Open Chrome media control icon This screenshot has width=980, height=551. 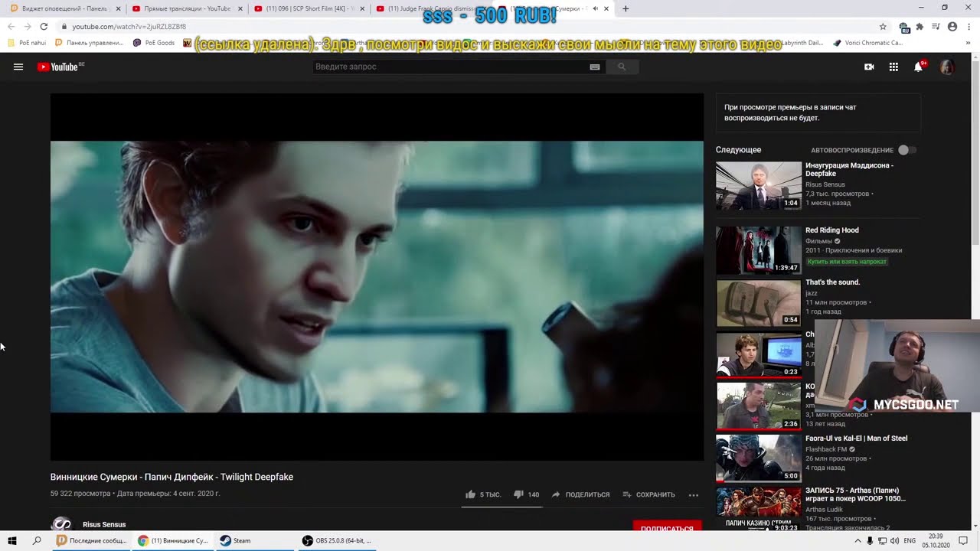pyautogui.click(x=936, y=26)
